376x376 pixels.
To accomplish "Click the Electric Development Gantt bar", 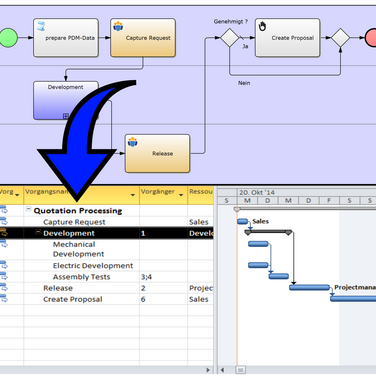I will tap(258, 265).
